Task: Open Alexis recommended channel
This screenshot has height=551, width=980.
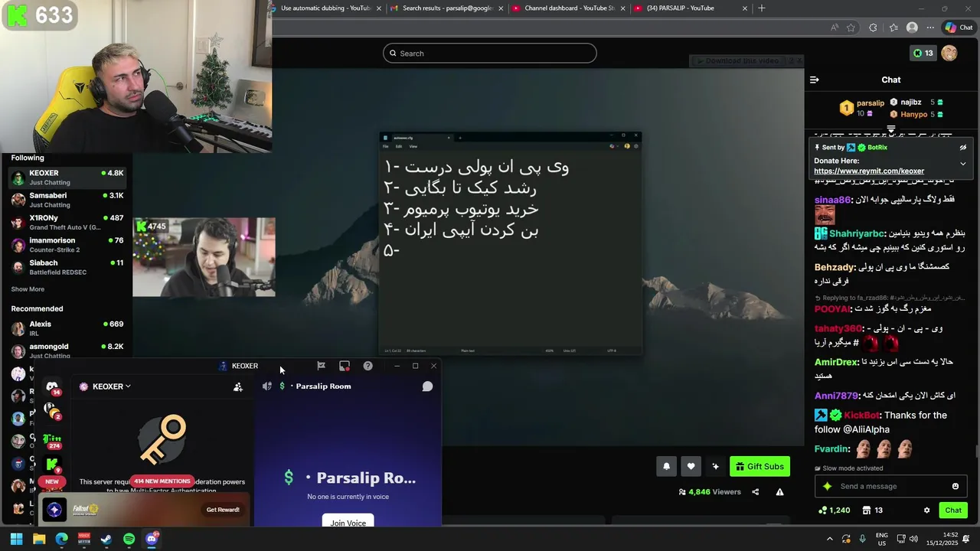Action: 67,328
